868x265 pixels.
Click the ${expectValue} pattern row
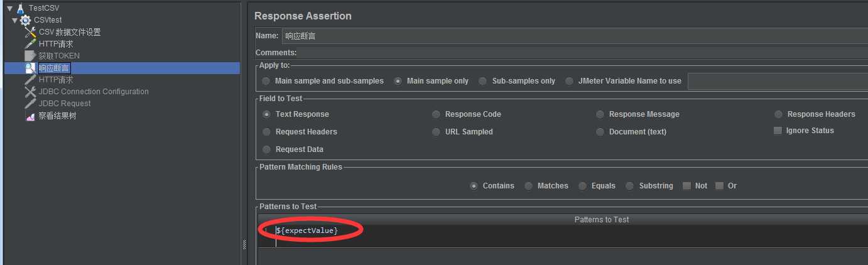pos(572,231)
